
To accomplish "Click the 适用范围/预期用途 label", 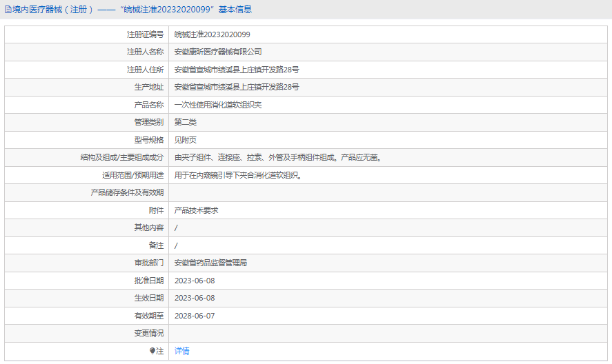I will pos(133,175).
